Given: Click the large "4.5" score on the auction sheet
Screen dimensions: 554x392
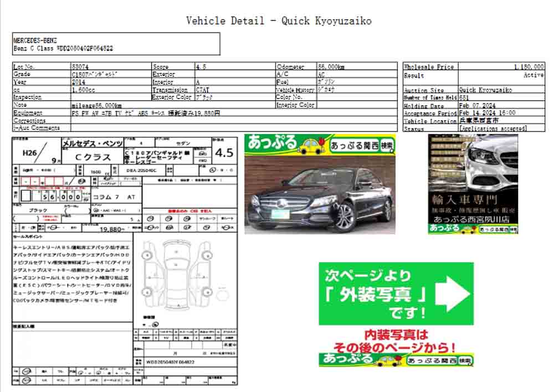Looking at the screenshot, I should coord(224,153).
